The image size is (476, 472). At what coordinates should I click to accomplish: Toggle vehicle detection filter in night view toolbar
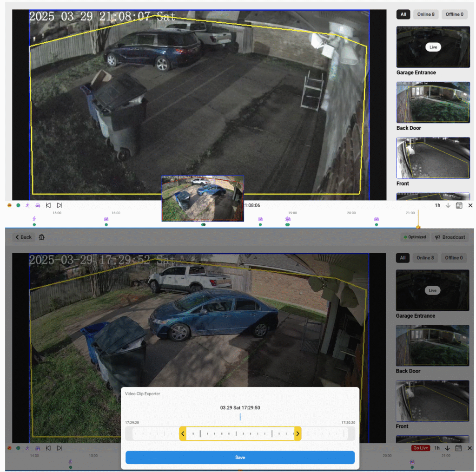38,205
